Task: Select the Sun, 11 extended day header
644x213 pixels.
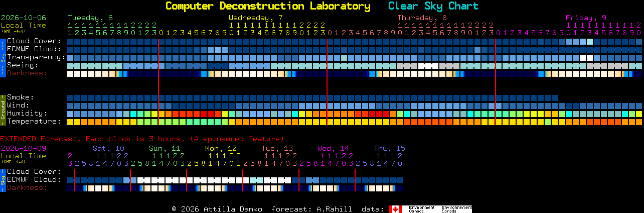Action: click(165, 148)
